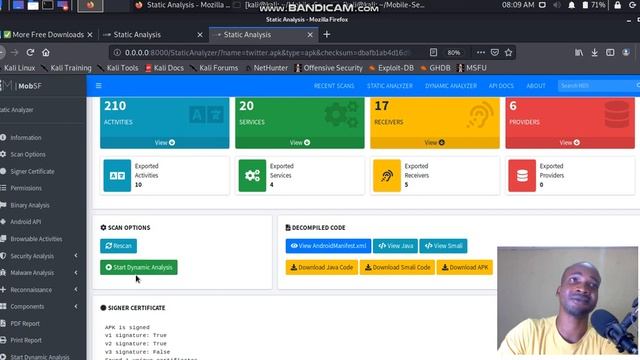The width and height of the screenshot is (640, 360).
Task: Open Scan Options in sidebar
Action: pos(28,154)
